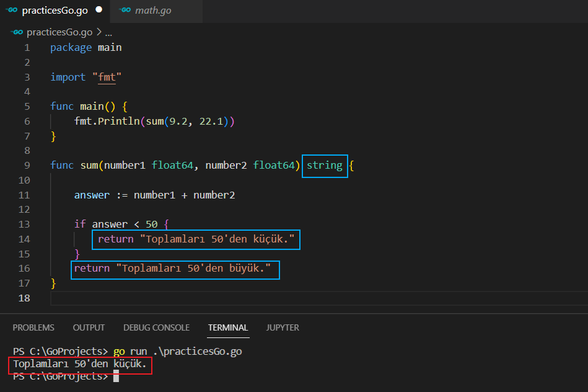Open the breadcrumb ellipsis symbol dropdown
The height and width of the screenshot is (392, 588).
tap(108, 32)
